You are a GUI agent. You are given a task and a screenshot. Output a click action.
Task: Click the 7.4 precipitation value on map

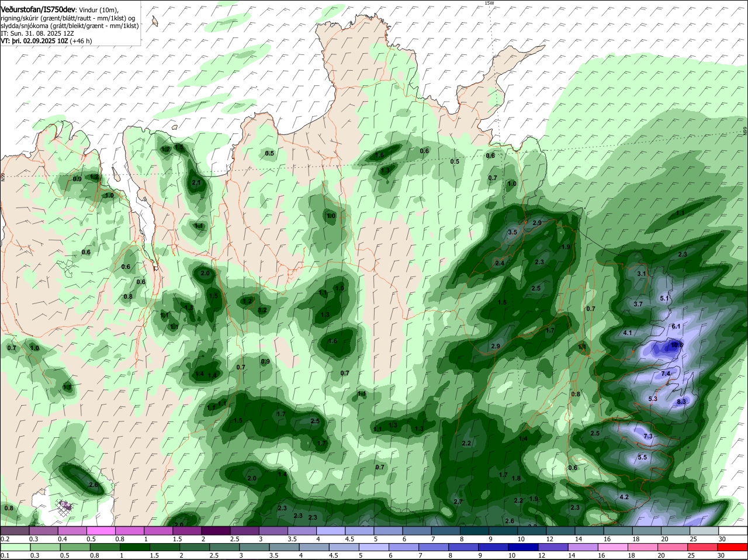point(666,374)
